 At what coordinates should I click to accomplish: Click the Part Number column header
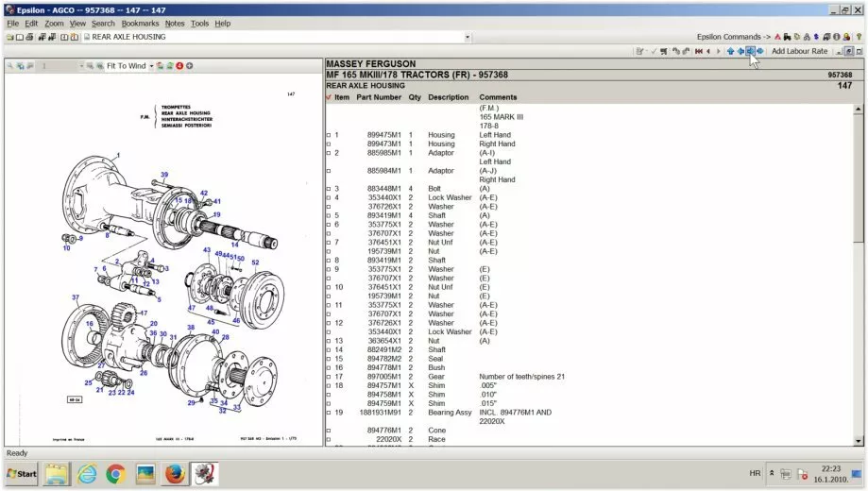[379, 97]
